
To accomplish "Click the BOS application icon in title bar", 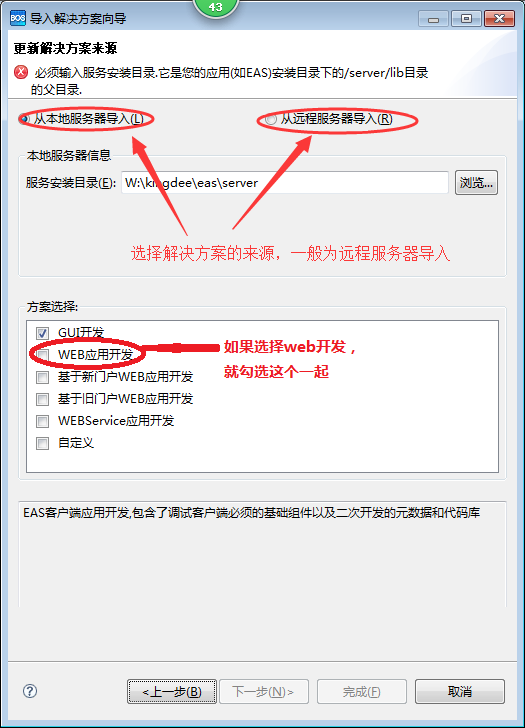I will point(18,18).
